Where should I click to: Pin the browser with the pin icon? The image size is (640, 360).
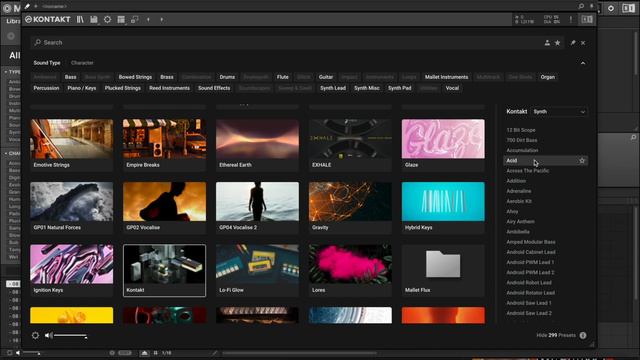[x=573, y=42]
